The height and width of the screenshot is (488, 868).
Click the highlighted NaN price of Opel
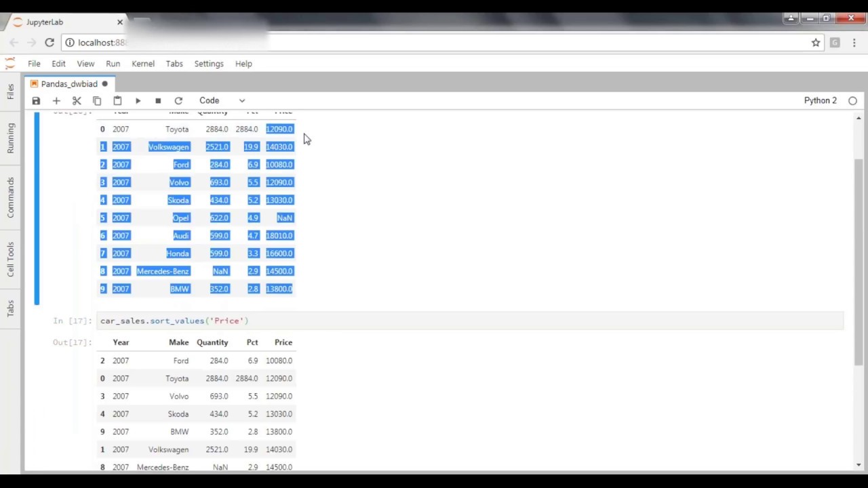click(285, 218)
